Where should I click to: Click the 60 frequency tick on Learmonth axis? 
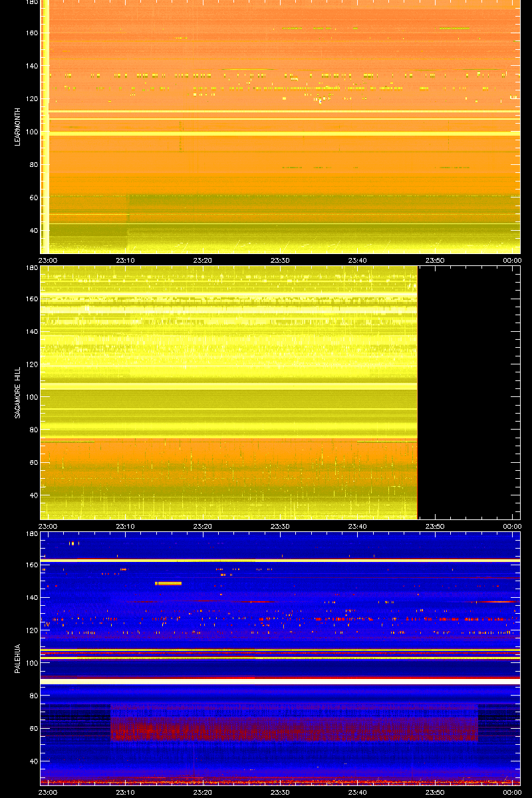coord(34,198)
